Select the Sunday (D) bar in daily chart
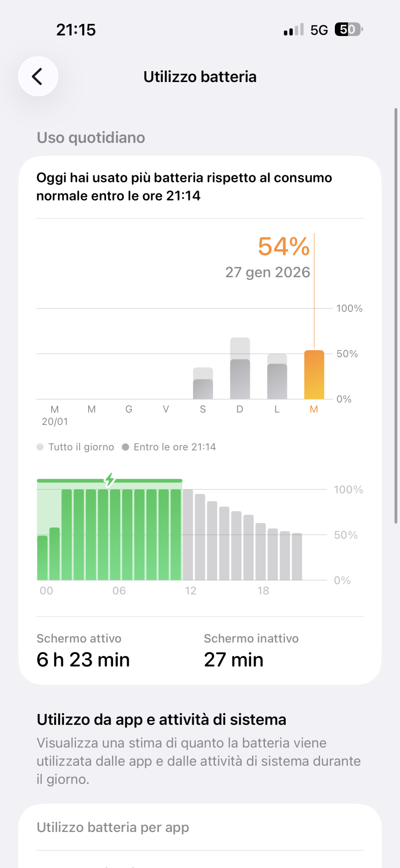400x868 pixels. pos(240,368)
